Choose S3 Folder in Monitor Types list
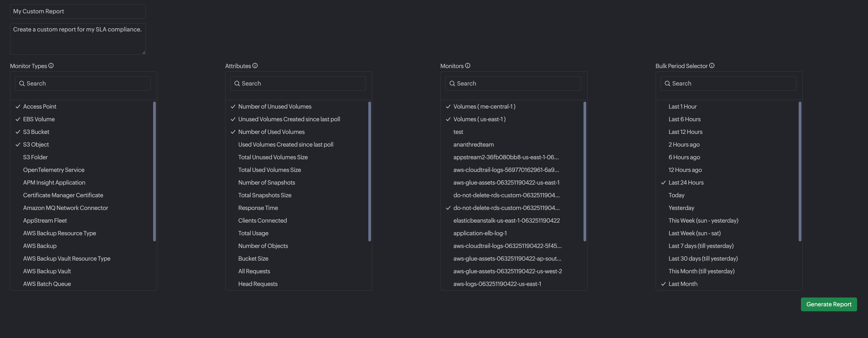868x338 pixels. tap(35, 157)
